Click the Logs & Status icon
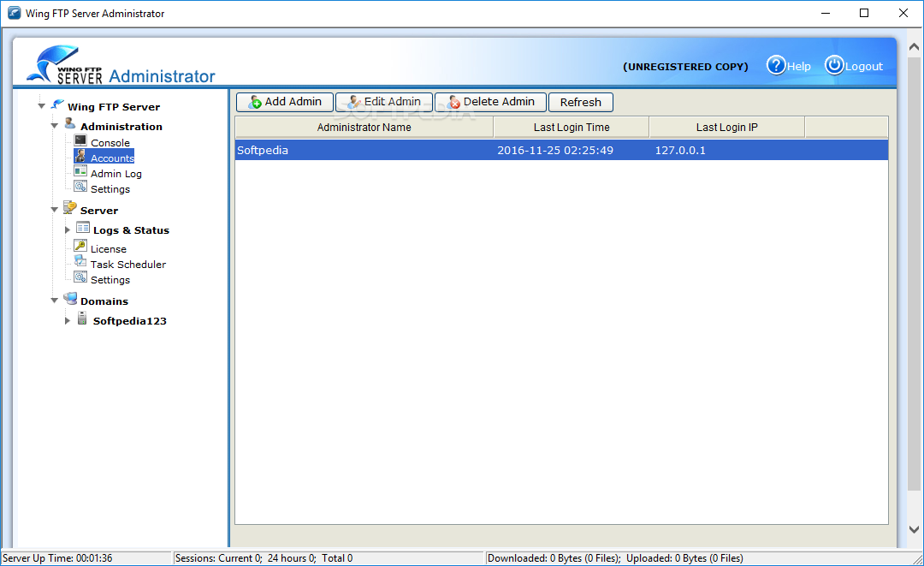Screen dimensions: 924x566 (x=83, y=228)
